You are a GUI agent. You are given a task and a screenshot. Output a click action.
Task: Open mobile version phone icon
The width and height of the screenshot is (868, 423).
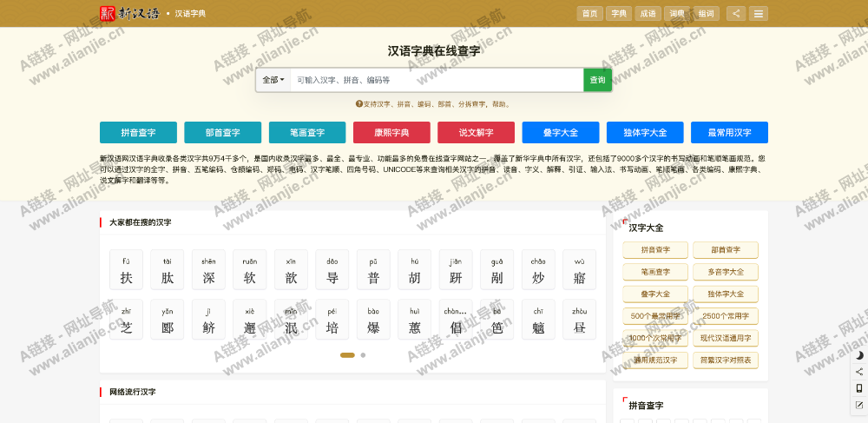click(x=859, y=388)
